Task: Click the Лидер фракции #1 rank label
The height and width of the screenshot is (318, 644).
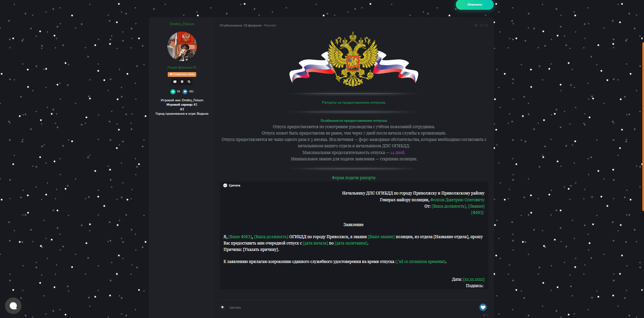Action: click(x=182, y=67)
